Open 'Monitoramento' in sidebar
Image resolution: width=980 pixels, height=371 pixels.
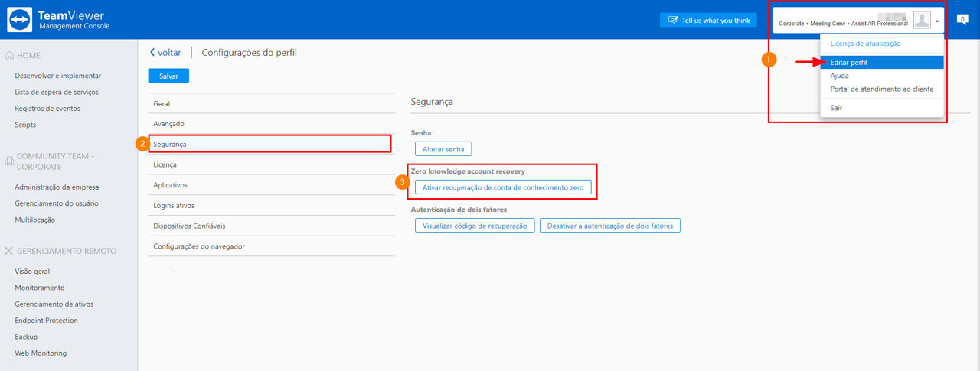[40, 288]
